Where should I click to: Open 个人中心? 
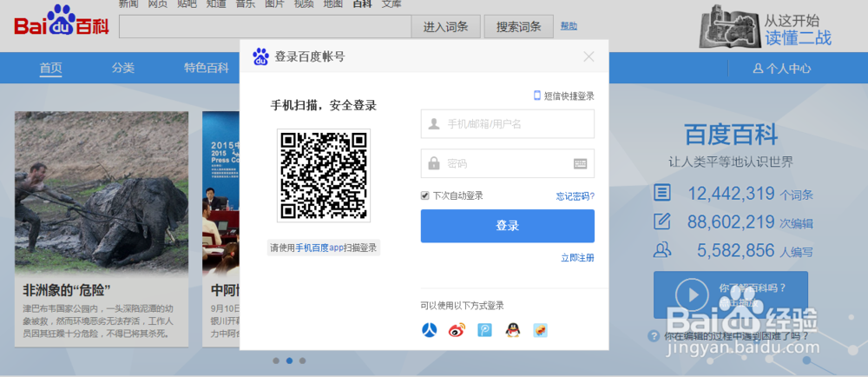(x=782, y=69)
